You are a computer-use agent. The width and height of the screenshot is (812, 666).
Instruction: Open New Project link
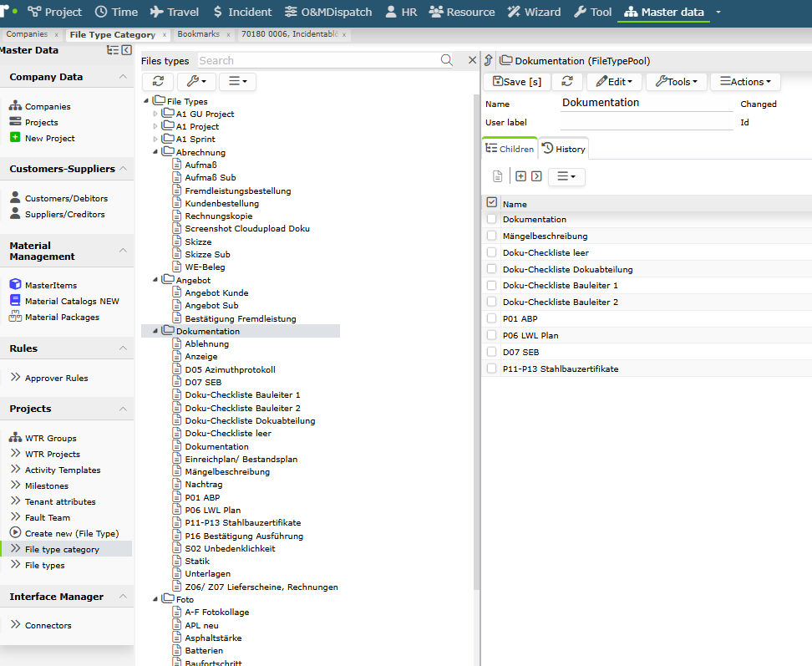pos(43,138)
